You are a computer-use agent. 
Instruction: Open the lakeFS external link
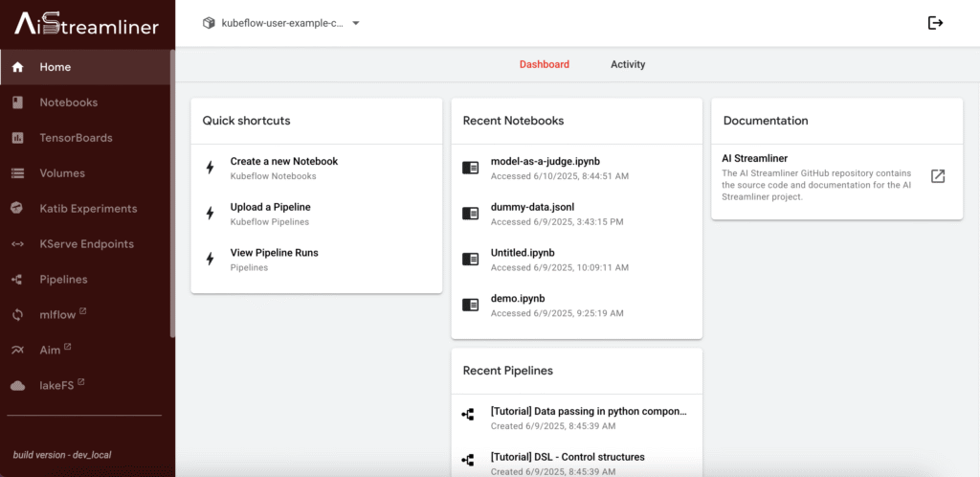click(85, 386)
